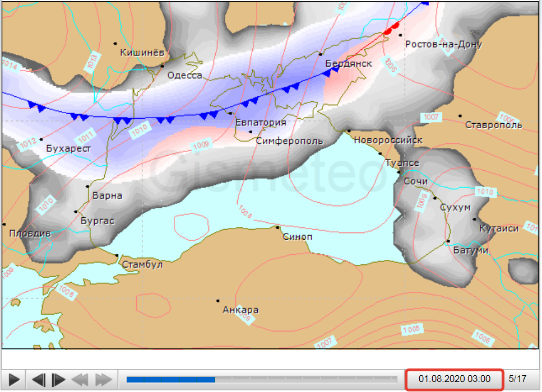
Task: Click the Евпатория city label
Action: pyautogui.click(x=261, y=122)
